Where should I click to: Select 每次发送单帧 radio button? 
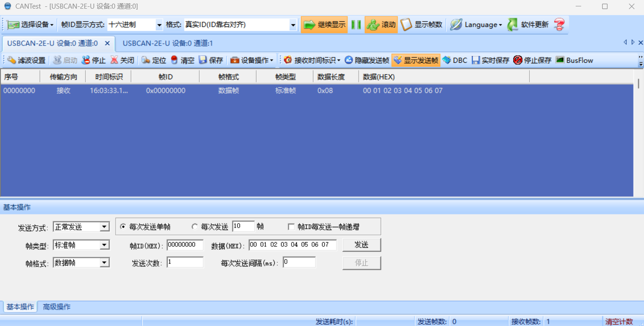(123, 226)
